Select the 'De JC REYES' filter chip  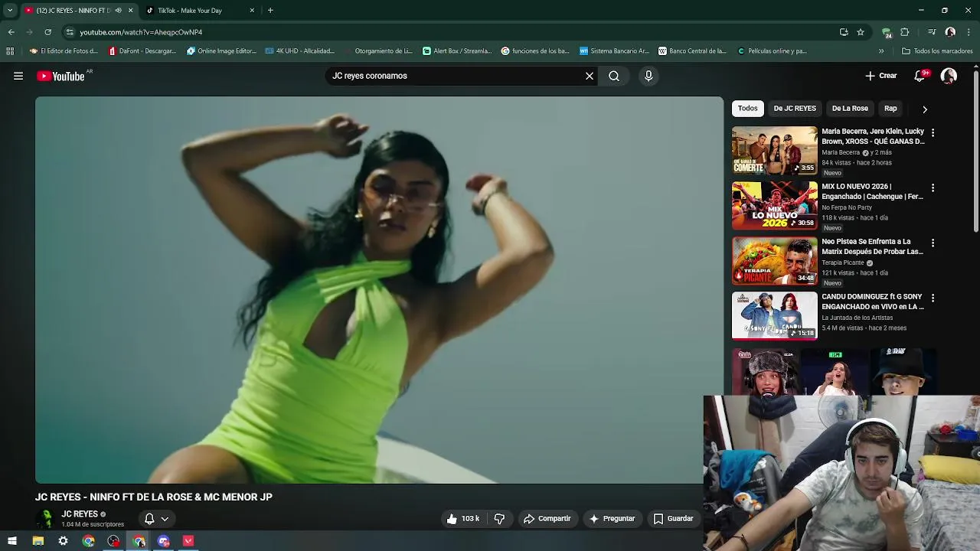(795, 109)
